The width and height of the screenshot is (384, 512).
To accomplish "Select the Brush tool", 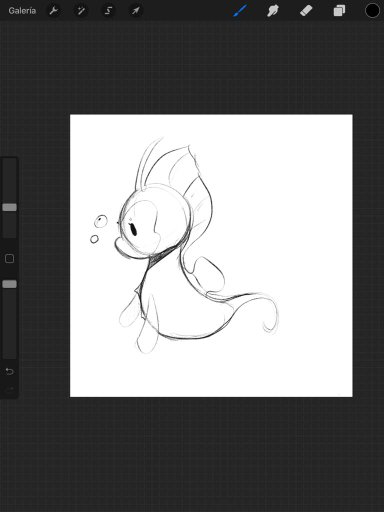I will coord(240,11).
